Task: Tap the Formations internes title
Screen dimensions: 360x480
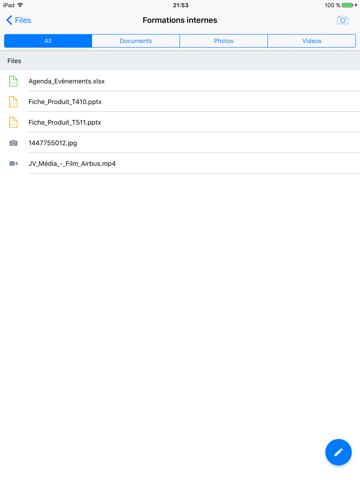Action: (x=180, y=20)
